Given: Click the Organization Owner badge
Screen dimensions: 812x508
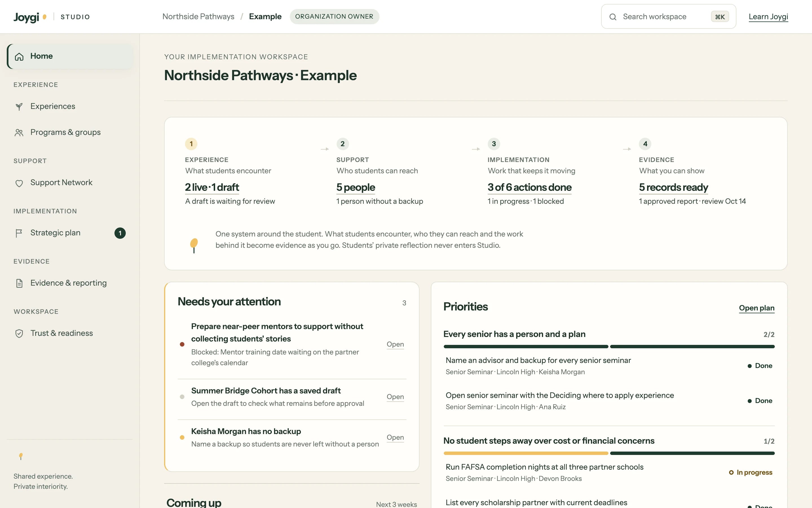Looking at the screenshot, I should (334, 16).
